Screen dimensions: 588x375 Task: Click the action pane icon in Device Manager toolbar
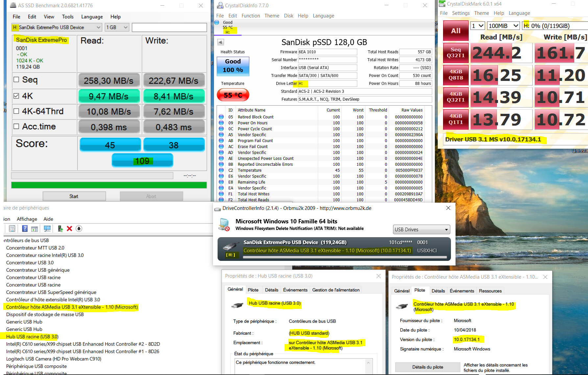[35, 229]
